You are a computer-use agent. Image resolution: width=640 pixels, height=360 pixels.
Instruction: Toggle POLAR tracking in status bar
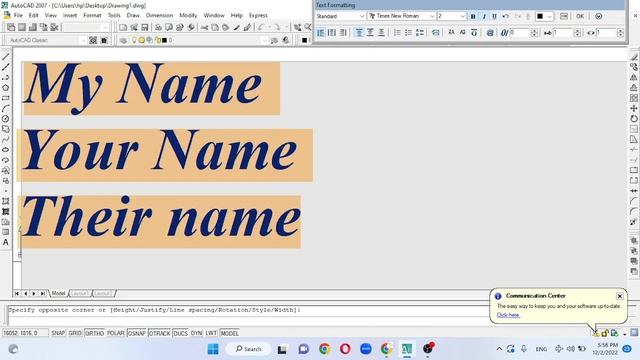(116, 333)
